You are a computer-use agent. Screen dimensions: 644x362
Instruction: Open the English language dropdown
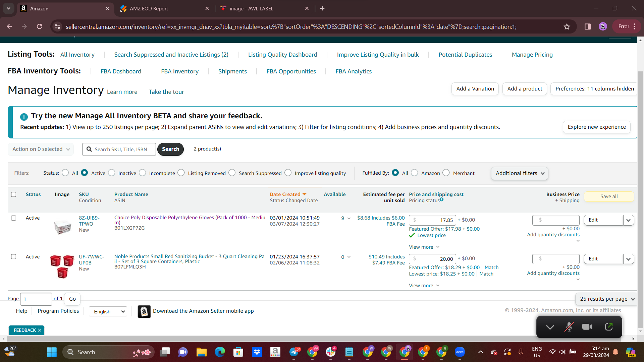[108, 312]
